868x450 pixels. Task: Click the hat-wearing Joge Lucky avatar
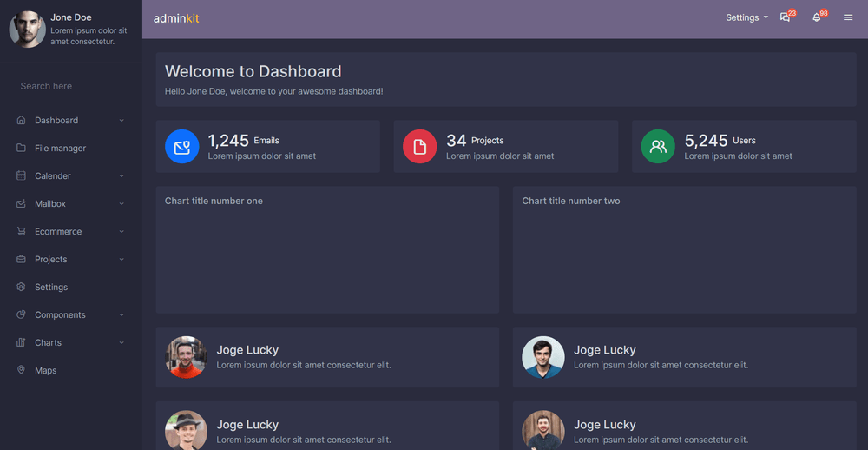186,430
